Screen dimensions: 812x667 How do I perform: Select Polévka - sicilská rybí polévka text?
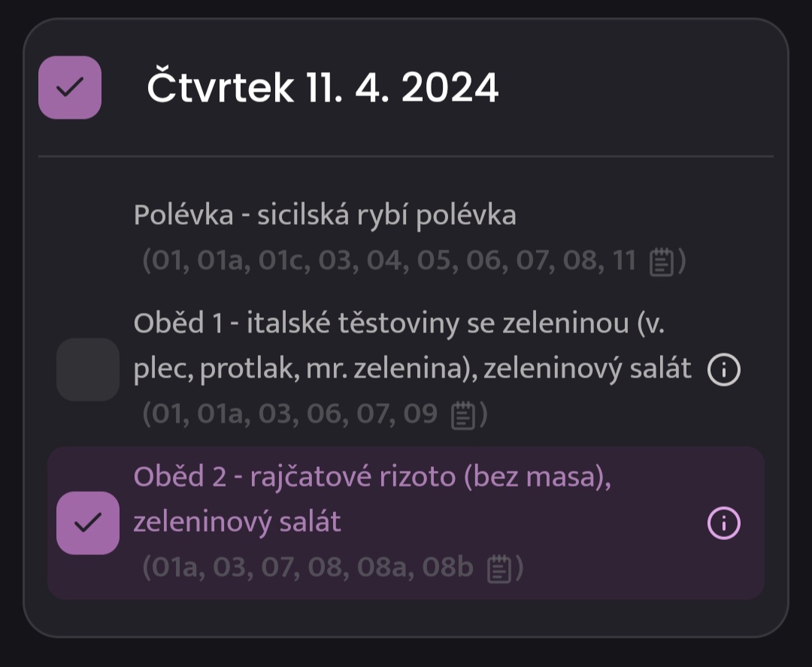[x=325, y=215]
